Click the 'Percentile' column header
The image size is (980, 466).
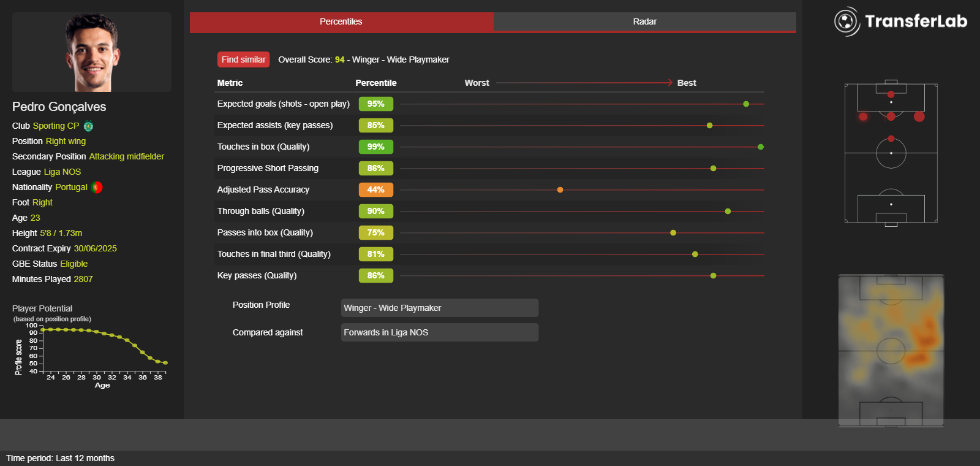[x=376, y=83]
